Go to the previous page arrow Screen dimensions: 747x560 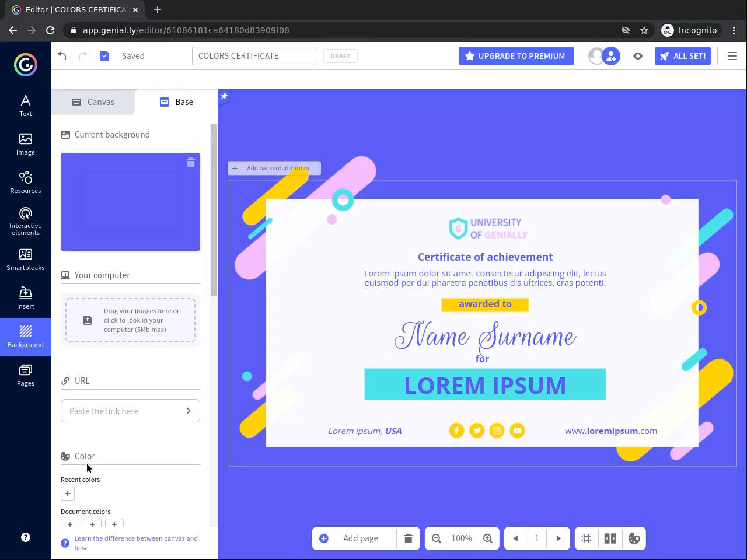[x=515, y=538]
